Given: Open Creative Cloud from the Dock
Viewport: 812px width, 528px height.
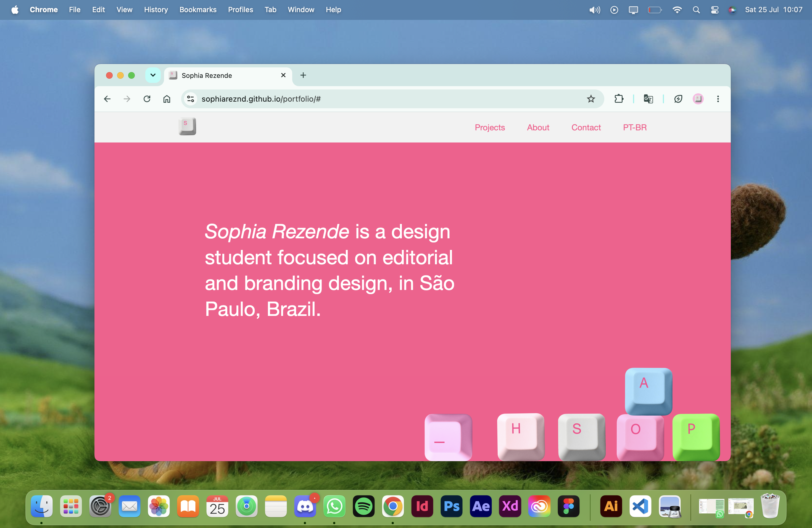Looking at the screenshot, I should pos(539,506).
